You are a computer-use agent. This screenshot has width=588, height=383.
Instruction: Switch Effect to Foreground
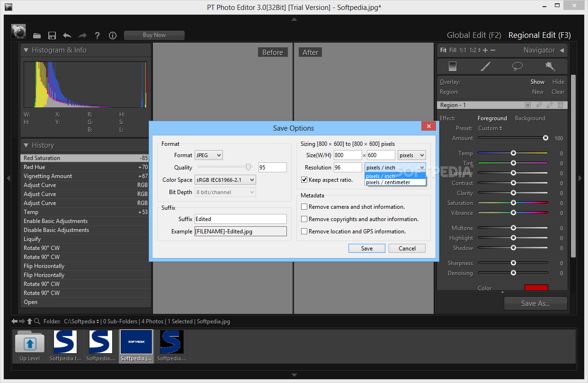pos(492,118)
